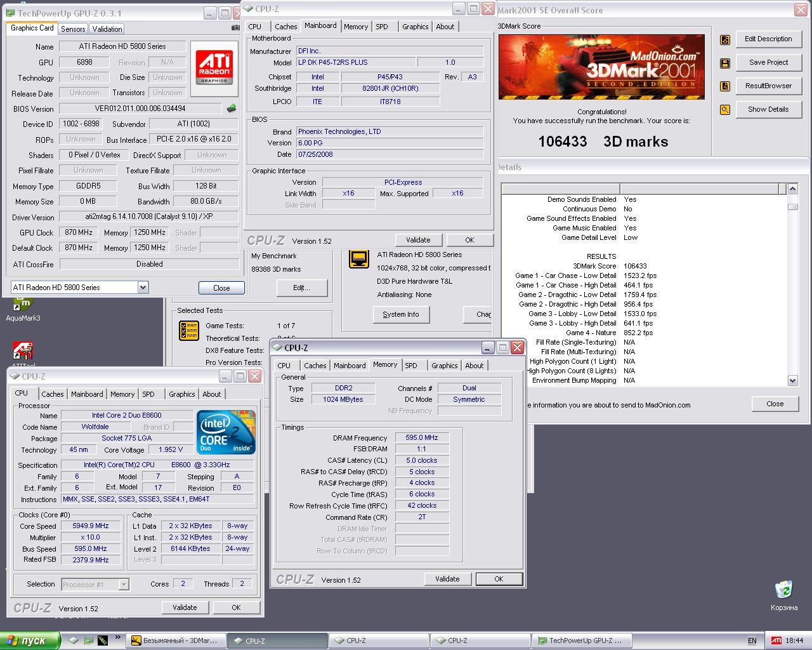Launch the first quick launch CPU-Z icon
This screenshot has height=650, width=812.
(74, 640)
